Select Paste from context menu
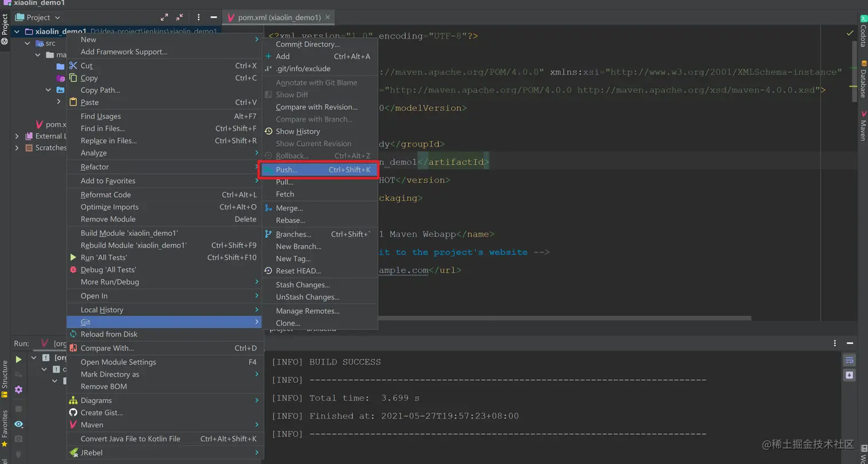This screenshot has height=464, width=868. pyautogui.click(x=164, y=102)
